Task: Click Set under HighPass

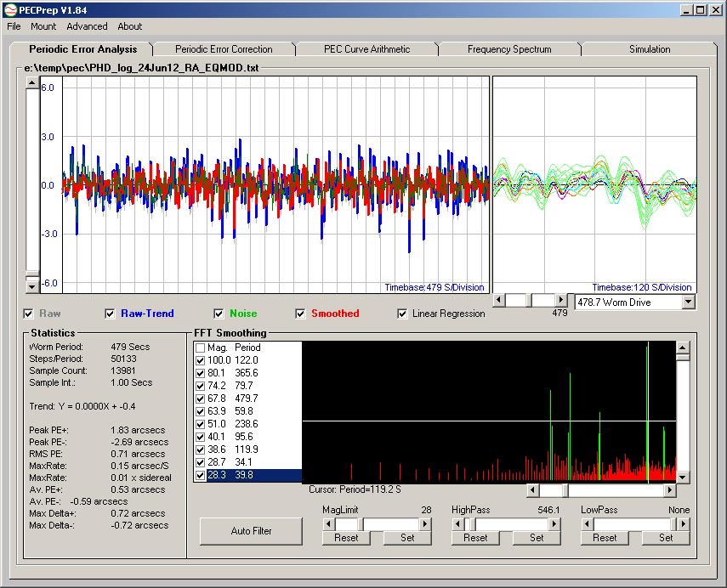Action: click(x=537, y=538)
